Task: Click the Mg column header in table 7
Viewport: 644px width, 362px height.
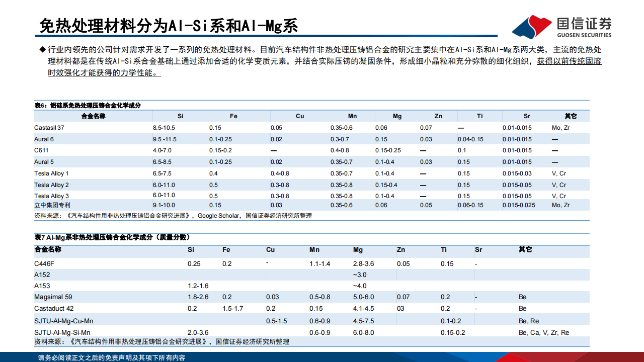Action: 358,249
